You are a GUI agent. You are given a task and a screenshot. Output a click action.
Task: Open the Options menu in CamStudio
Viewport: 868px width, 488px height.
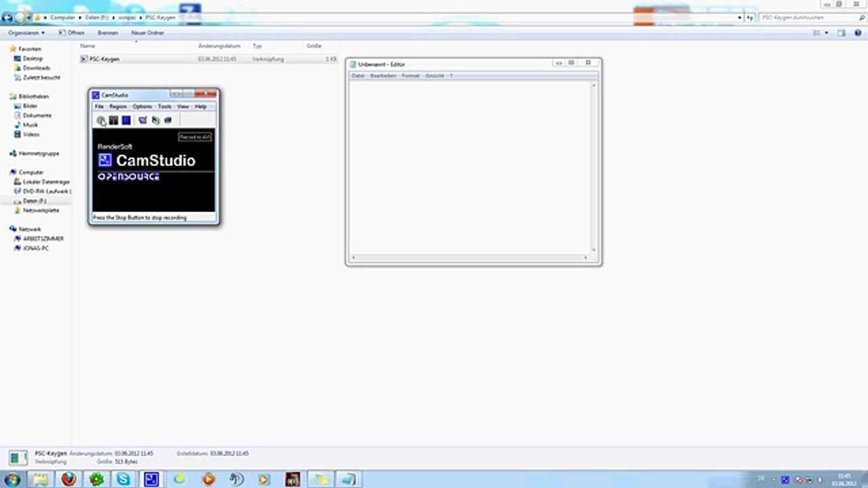[x=142, y=106]
